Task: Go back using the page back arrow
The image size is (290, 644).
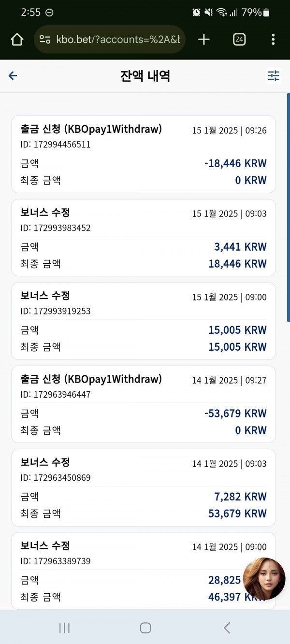Action: 13,75
